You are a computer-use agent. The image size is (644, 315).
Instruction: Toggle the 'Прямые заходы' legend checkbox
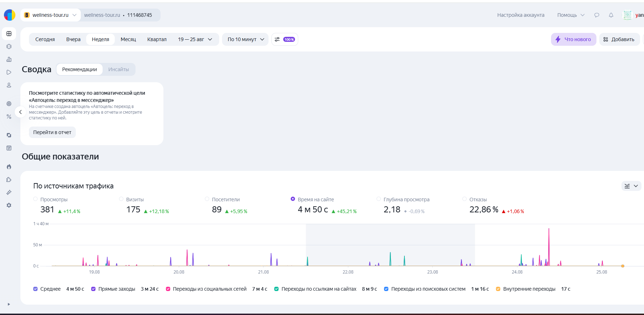coord(93,289)
